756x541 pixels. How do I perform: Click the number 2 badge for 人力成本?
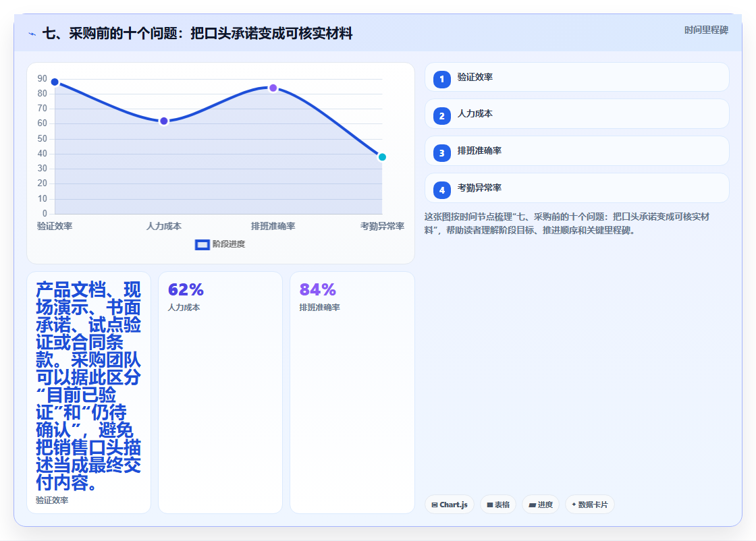tap(441, 116)
